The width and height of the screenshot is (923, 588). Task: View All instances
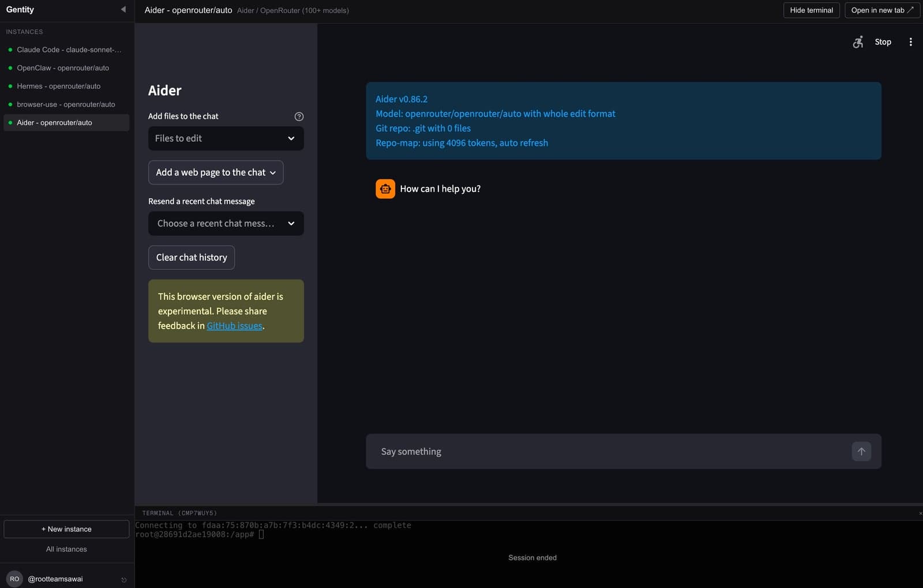(x=66, y=549)
